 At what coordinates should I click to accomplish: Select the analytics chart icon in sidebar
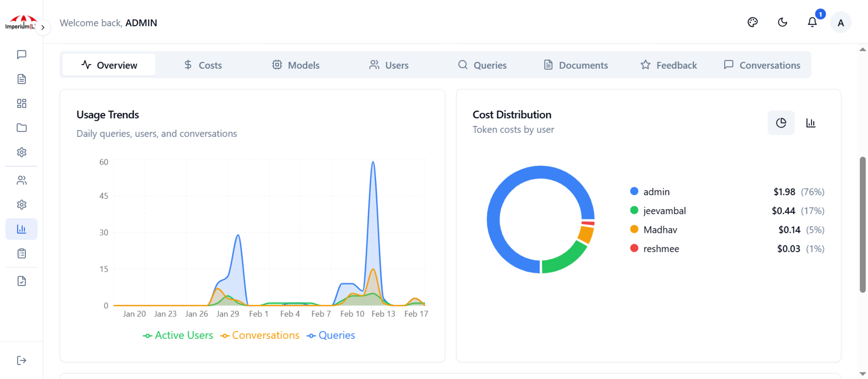coord(22,228)
